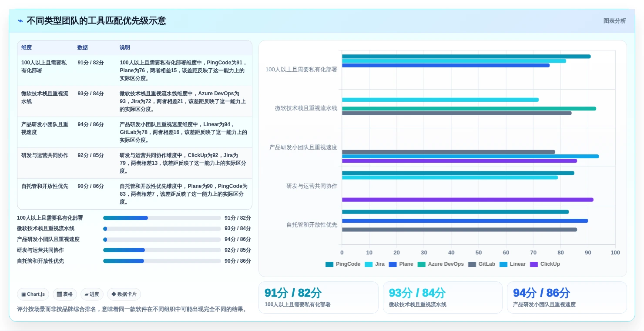This screenshot has height=331, width=644.
Task: Click chart axis label 研发与运营共同协作
Action: (x=312, y=186)
